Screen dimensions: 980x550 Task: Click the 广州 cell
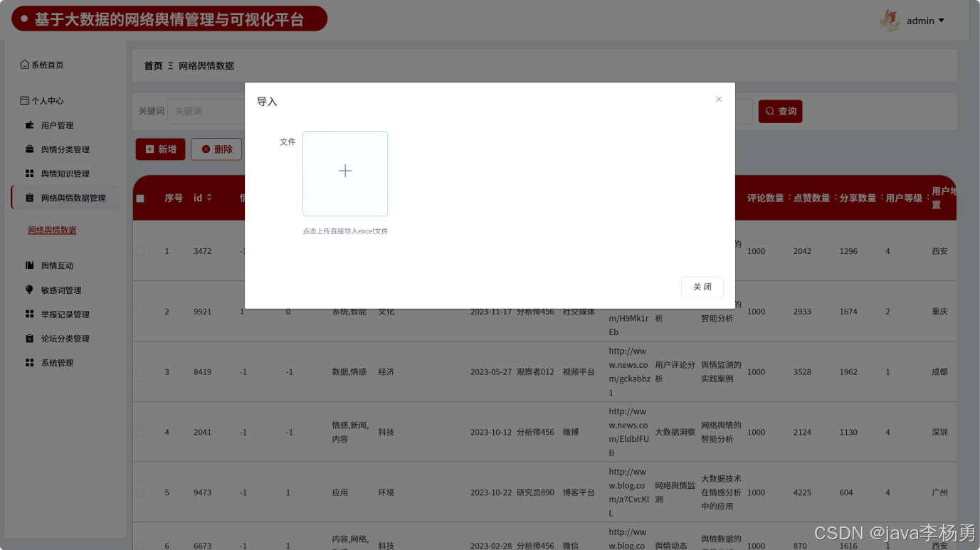tap(939, 492)
